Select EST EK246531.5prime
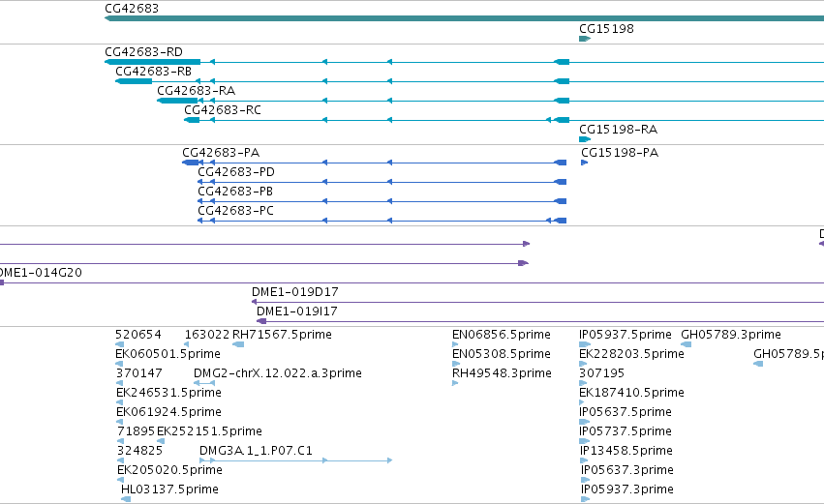 pyautogui.click(x=168, y=393)
